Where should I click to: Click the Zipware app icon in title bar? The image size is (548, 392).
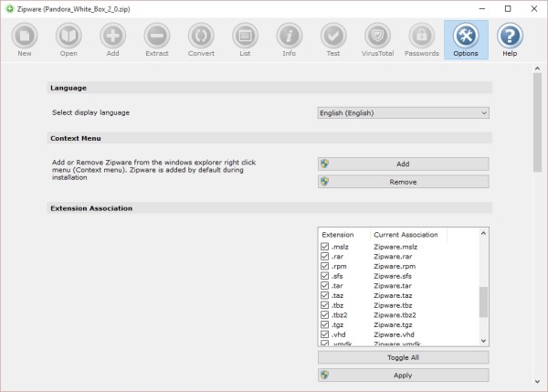coord(9,9)
